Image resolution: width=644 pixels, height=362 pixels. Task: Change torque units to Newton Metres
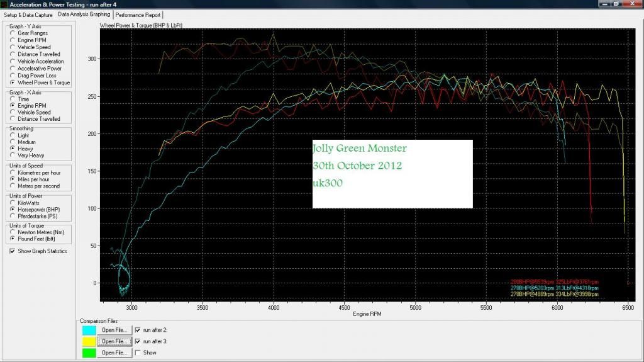click(13, 232)
